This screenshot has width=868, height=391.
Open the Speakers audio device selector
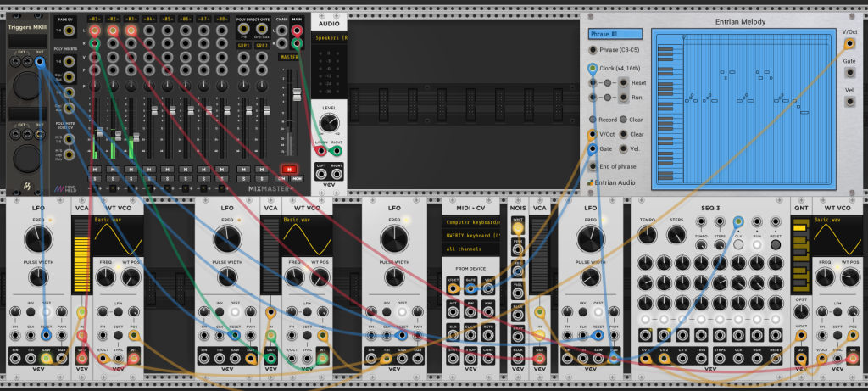pyautogui.click(x=330, y=38)
